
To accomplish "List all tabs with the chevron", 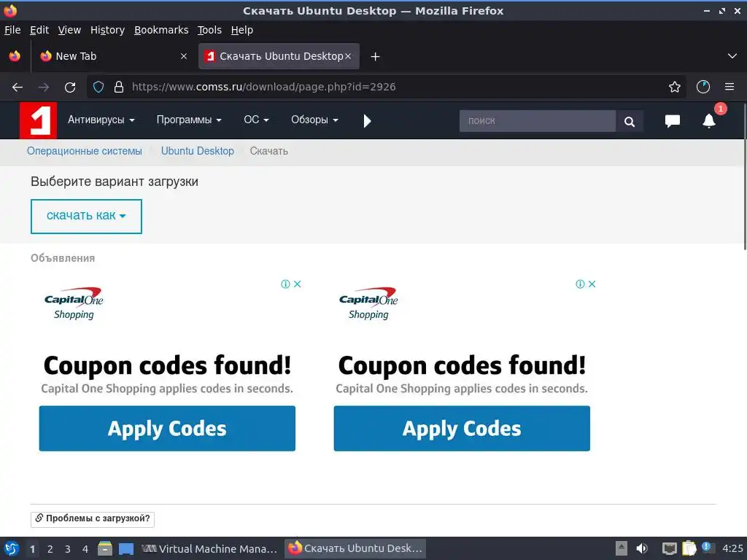I will 732,56.
